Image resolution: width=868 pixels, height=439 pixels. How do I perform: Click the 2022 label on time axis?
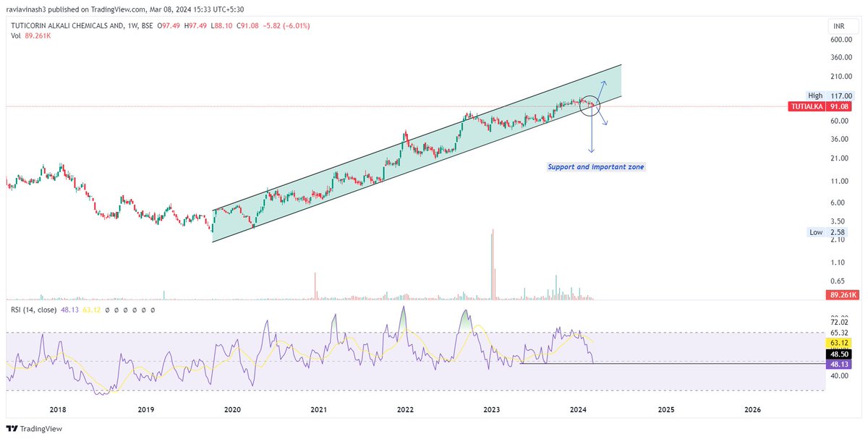(x=405, y=409)
